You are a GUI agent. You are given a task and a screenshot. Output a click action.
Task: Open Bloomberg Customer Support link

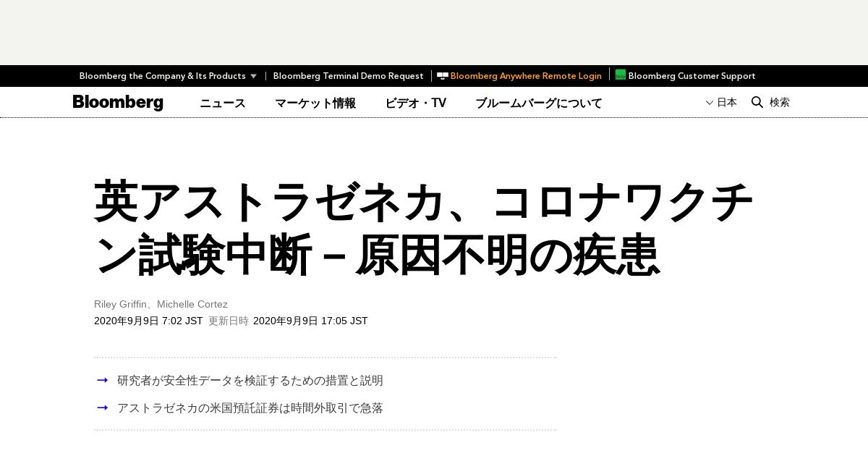(692, 76)
